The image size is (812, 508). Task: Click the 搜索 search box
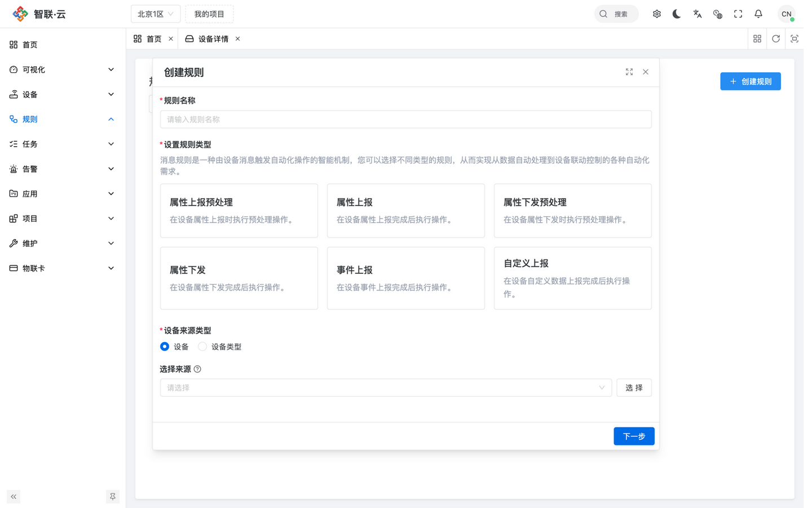(616, 14)
